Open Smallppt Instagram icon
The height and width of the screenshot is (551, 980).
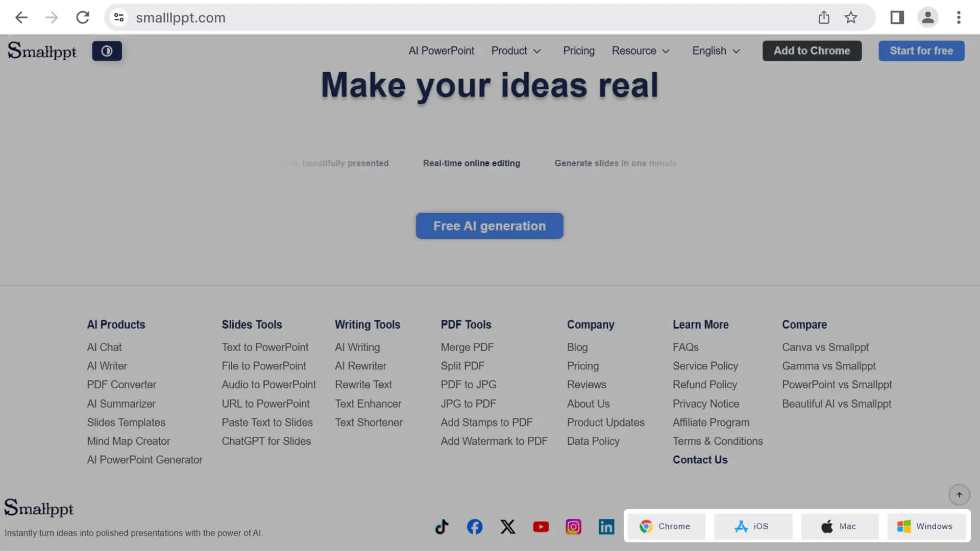point(573,527)
